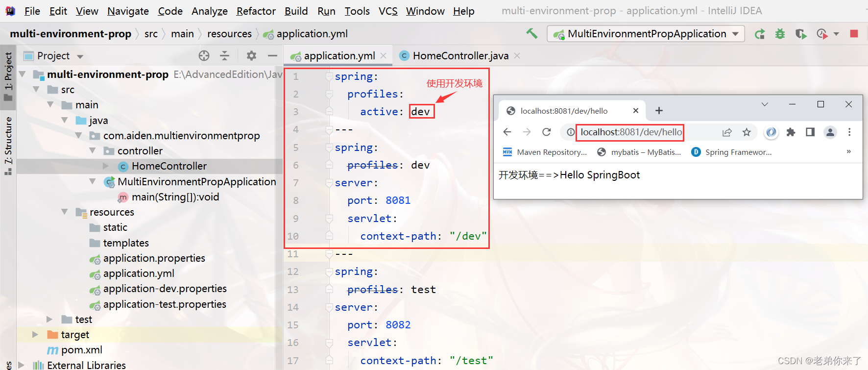Run MultiEnvironmentPropApplication with the rerun icon
The width and height of the screenshot is (868, 370).
(x=760, y=34)
